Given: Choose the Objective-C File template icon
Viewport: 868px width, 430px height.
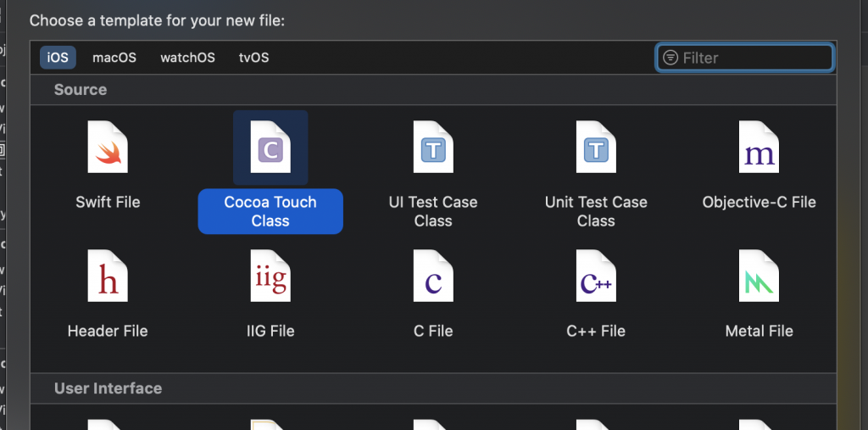Looking at the screenshot, I should point(759,148).
